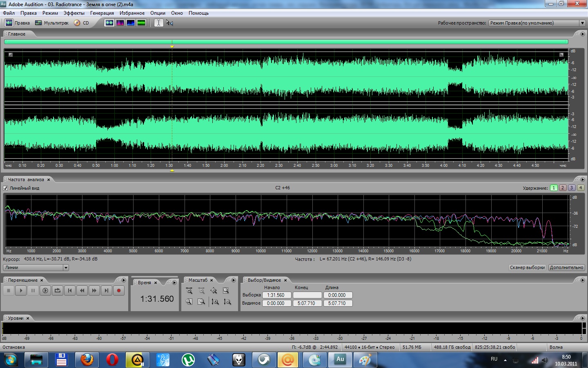Click the Видимое Конец field 5:07.710
This screenshot has height=368, width=588.
[x=307, y=303]
